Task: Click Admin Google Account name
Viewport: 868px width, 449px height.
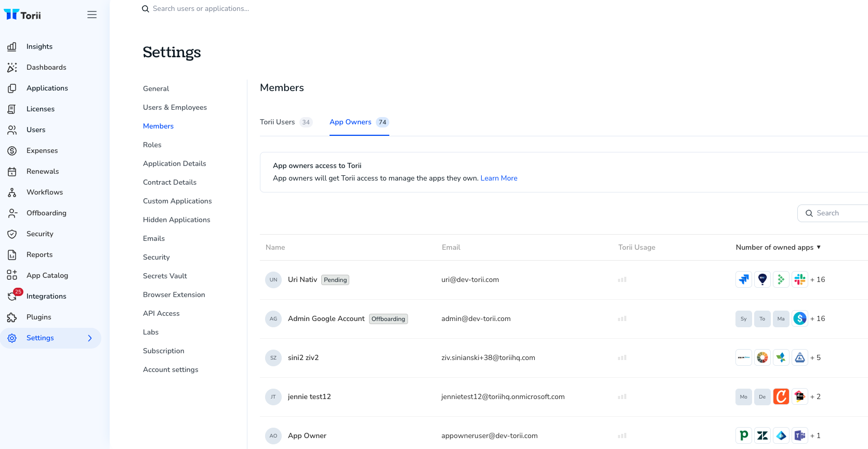Action: 326,319
